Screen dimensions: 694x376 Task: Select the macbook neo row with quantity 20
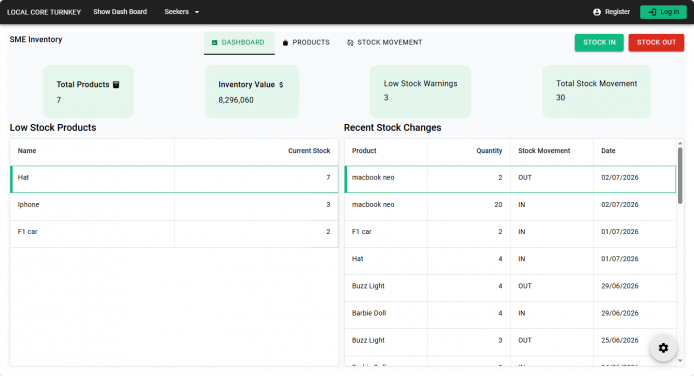pyautogui.click(x=510, y=207)
